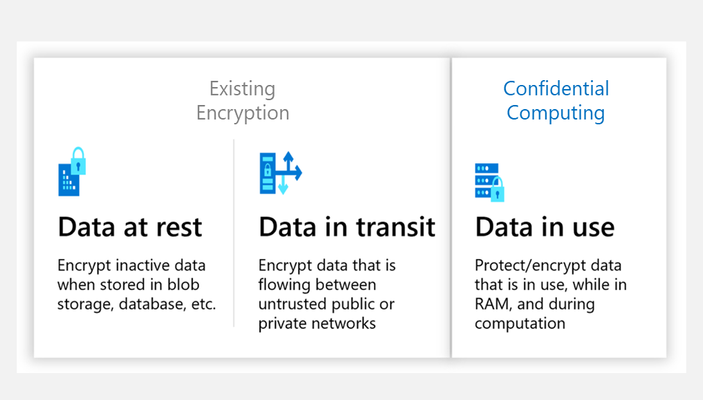
Task: Select the Existing Encryption heading
Action: point(243,100)
